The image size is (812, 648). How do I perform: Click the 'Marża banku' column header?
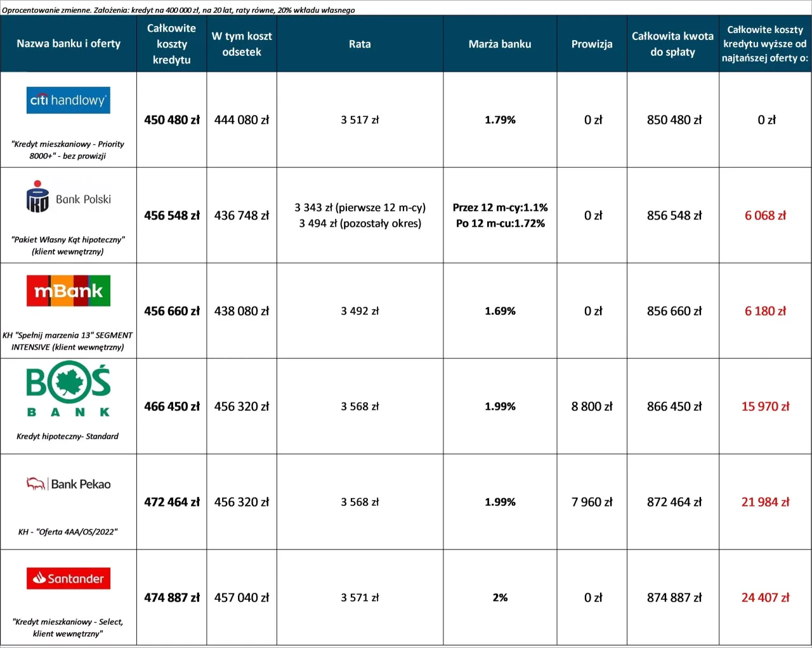coord(500,44)
